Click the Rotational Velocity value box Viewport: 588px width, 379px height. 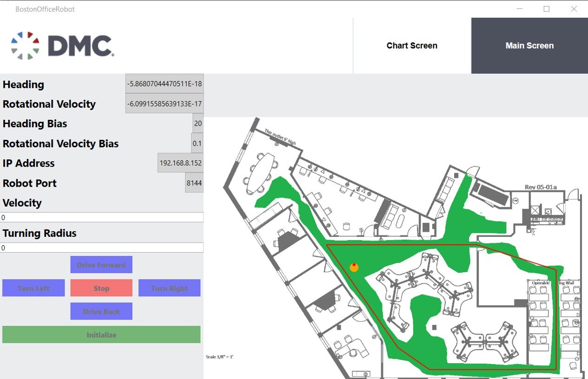pos(165,104)
